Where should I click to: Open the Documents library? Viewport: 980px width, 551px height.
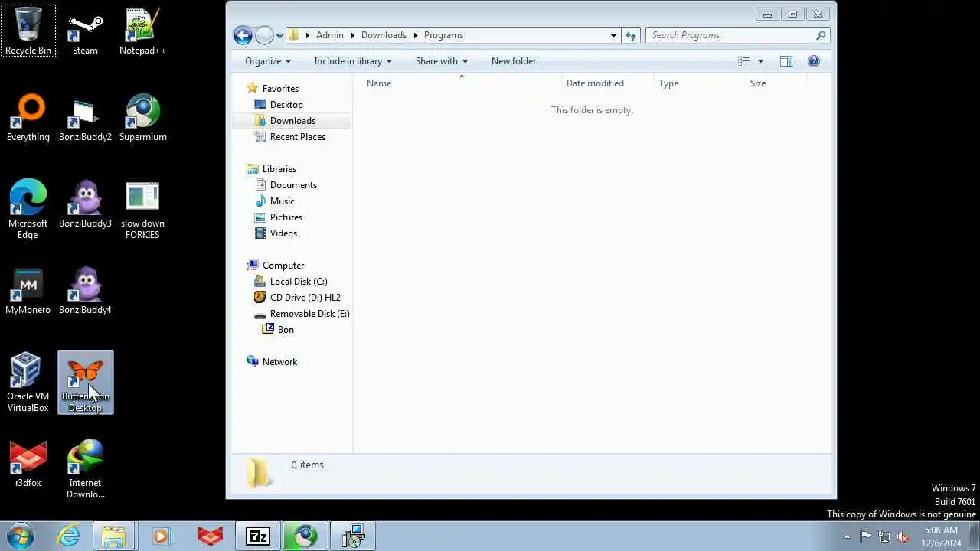click(293, 185)
